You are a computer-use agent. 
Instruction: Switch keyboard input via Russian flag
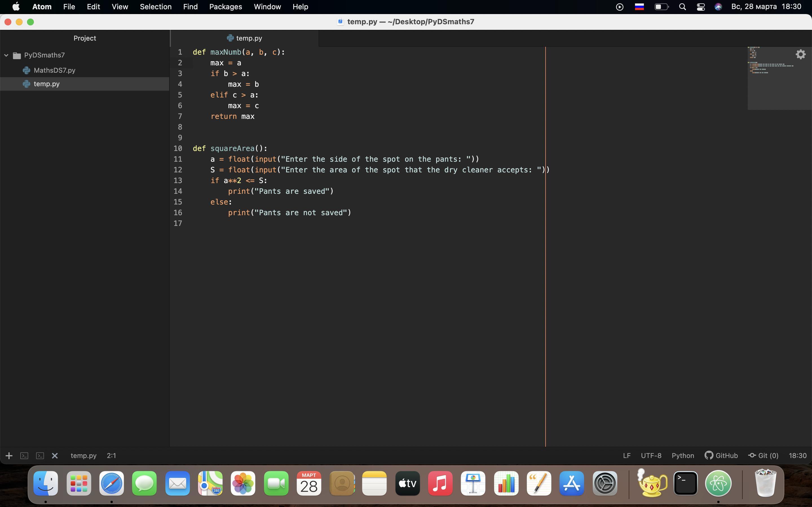point(639,7)
